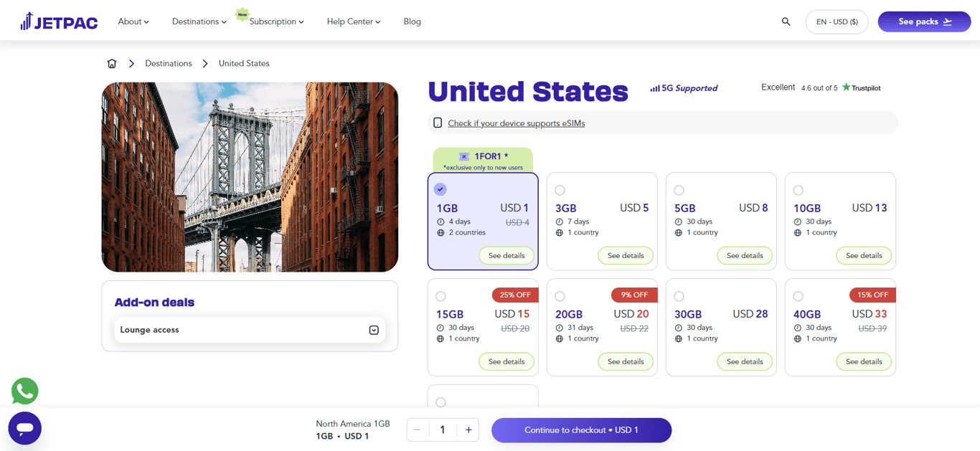
Task: Click the USD 28 price on 30GB
Action: tap(750, 314)
